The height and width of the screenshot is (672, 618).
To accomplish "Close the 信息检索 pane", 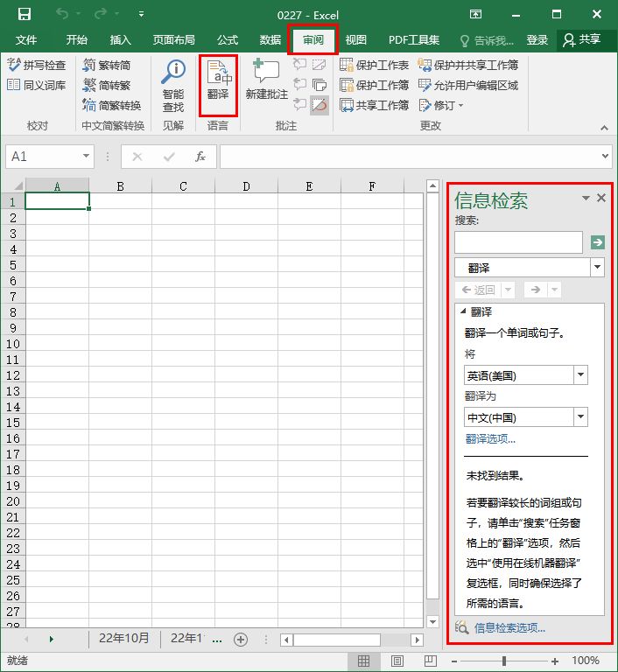I will coord(601,198).
